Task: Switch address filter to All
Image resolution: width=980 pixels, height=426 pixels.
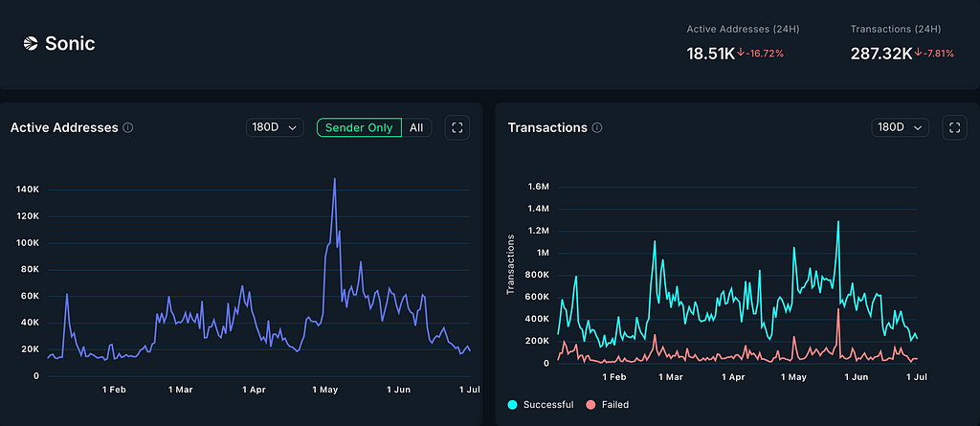Action: click(x=416, y=127)
